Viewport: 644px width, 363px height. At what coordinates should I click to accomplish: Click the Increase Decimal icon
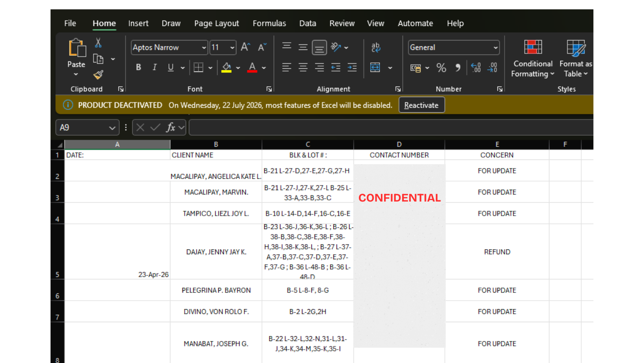click(476, 68)
